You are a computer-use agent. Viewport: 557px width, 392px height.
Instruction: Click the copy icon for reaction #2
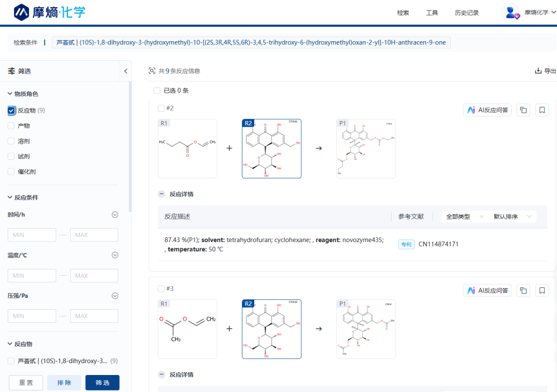pos(523,110)
